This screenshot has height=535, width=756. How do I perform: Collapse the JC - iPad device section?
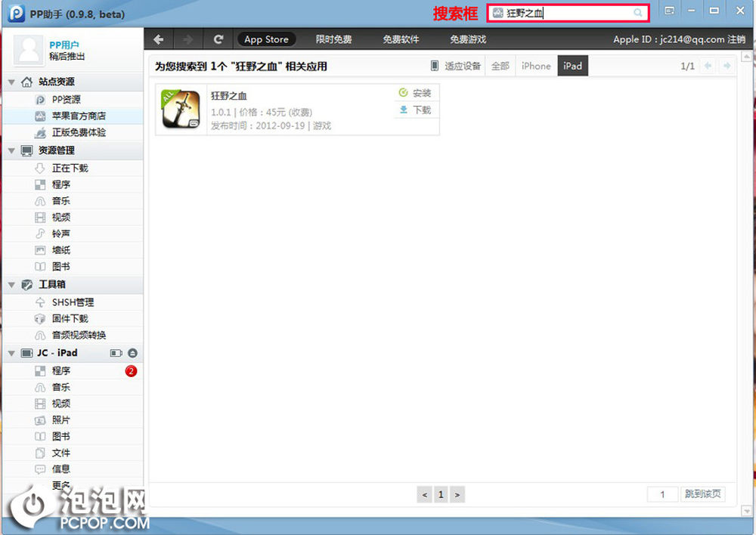(11, 354)
